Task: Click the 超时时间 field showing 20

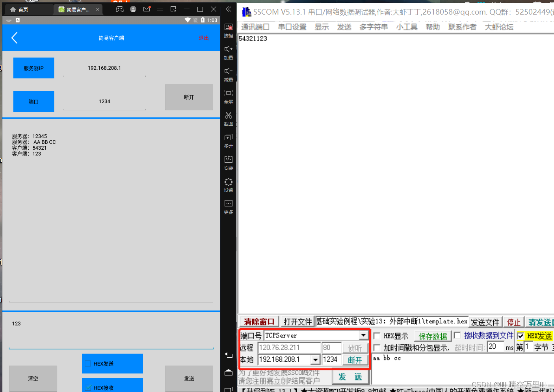Action: [x=495, y=347]
